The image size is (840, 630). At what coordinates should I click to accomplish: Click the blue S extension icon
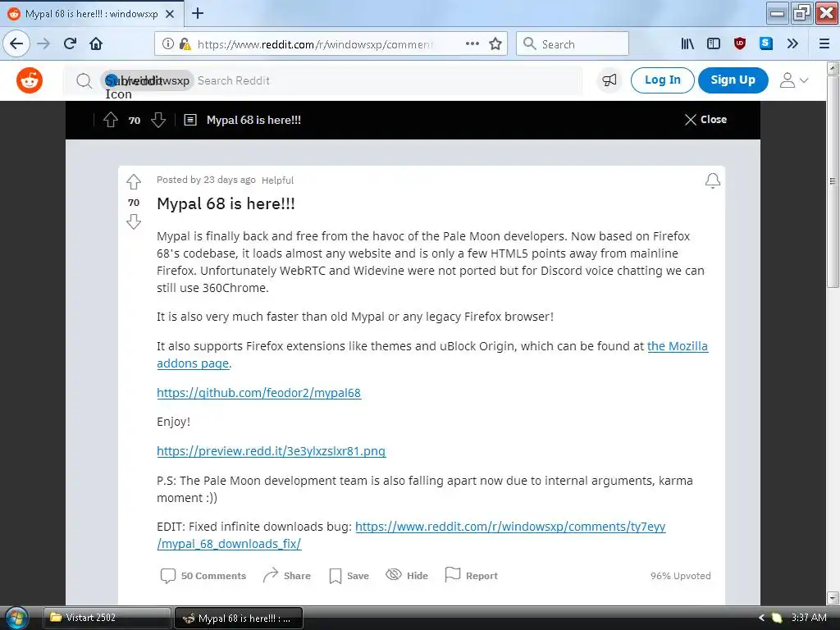[x=766, y=44]
